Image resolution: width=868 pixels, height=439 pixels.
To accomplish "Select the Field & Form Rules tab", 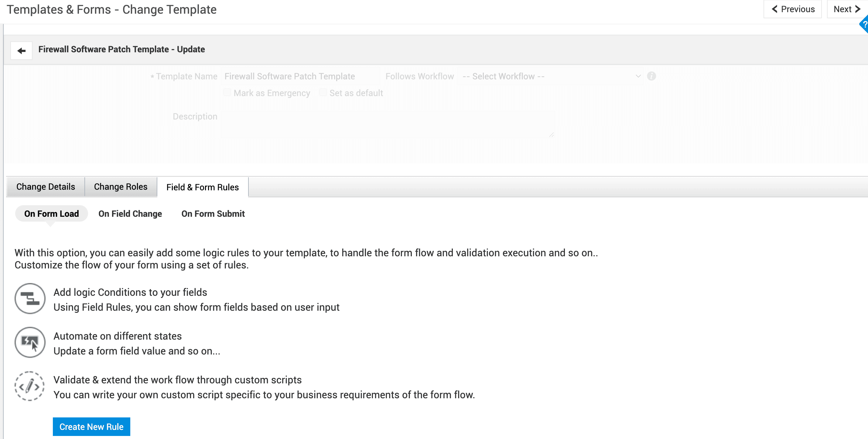I will pyautogui.click(x=203, y=187).
